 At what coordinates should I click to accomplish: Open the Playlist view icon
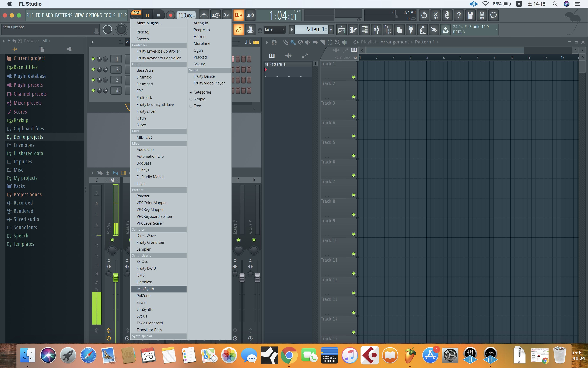coord(341,30)
